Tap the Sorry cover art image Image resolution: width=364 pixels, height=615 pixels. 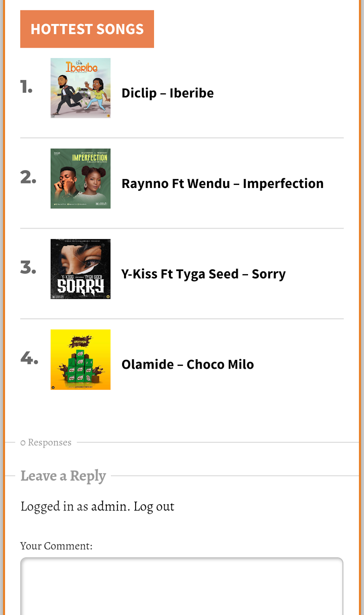pos(81,269)
